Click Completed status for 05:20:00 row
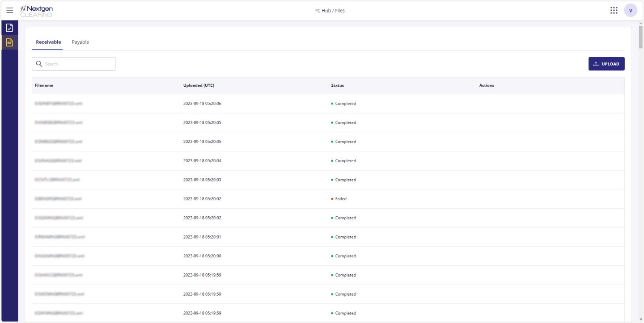This screenshot has width=644, height=323. [343, 256]
